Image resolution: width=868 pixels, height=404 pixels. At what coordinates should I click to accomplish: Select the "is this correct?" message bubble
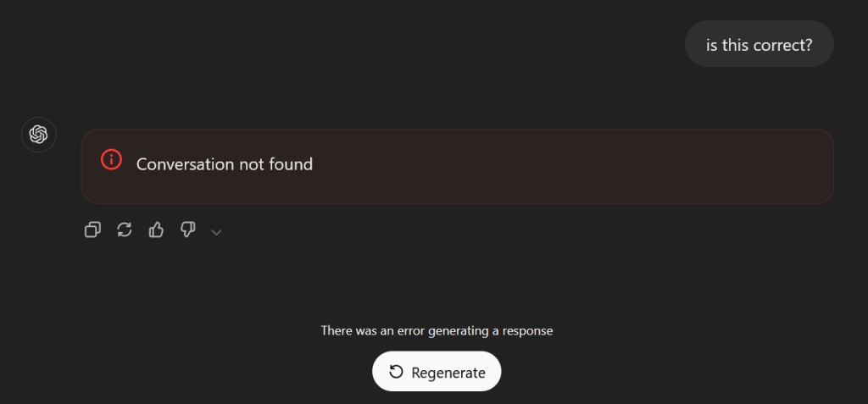[x=759, y=44]
